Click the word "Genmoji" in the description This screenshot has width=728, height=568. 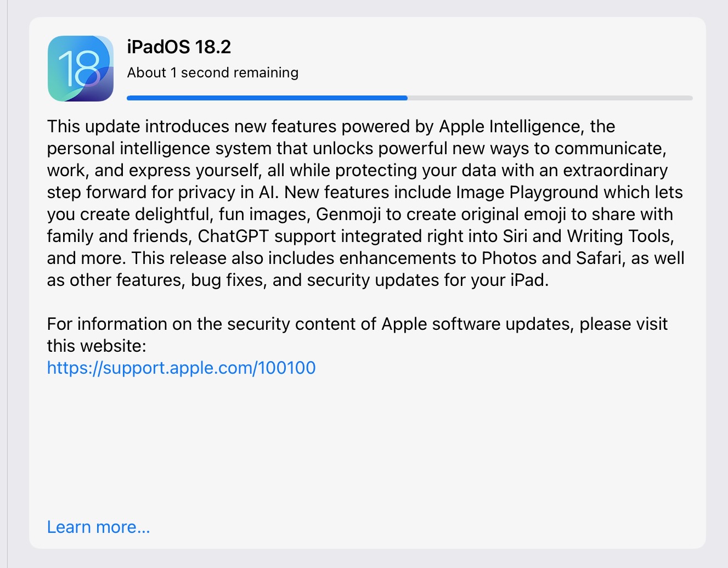[348, 215]
